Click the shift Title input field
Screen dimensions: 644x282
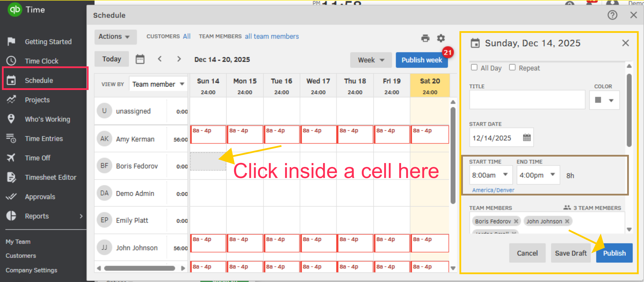[527, 100]
